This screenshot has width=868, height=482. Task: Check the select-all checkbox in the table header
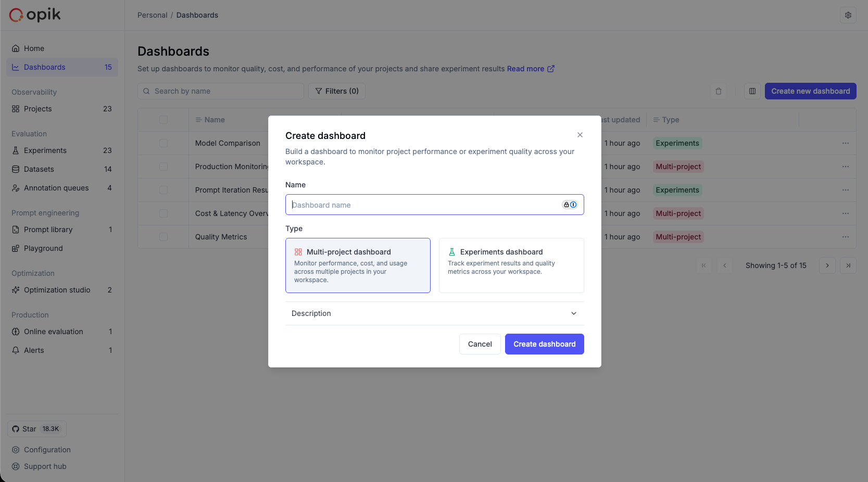tap(163, 119)
